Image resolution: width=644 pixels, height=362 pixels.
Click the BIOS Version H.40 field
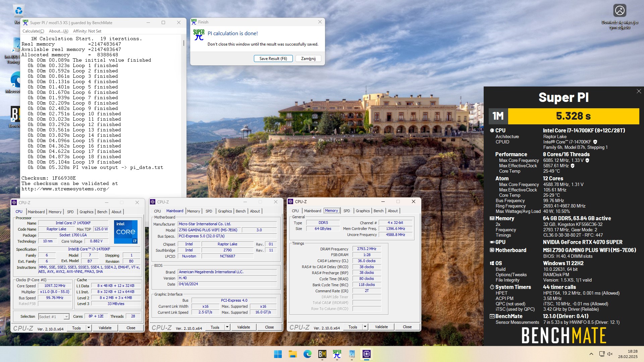point(227,278)
